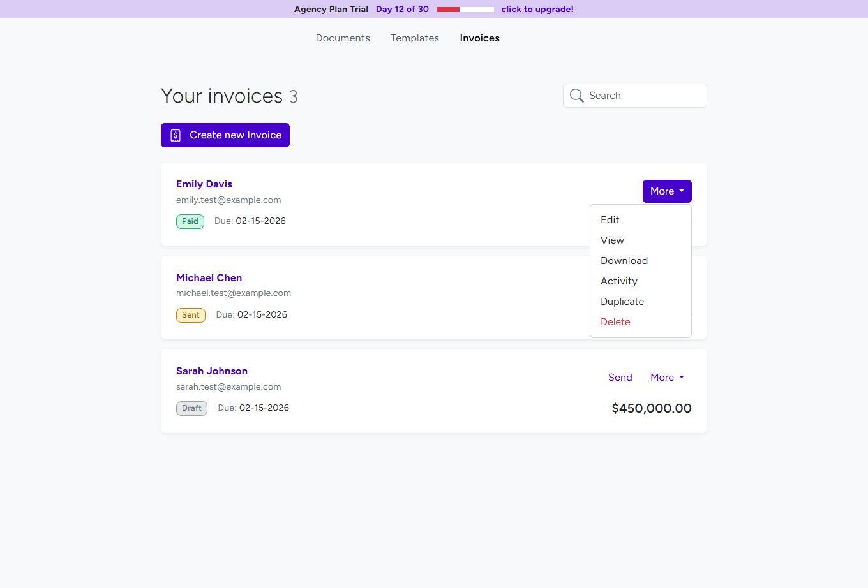The width and height of the screenshot is (868, 588).
Task: Open the More dropdown for Sarah Johnson
Action: pyautogui.click(x=666, y=377)
